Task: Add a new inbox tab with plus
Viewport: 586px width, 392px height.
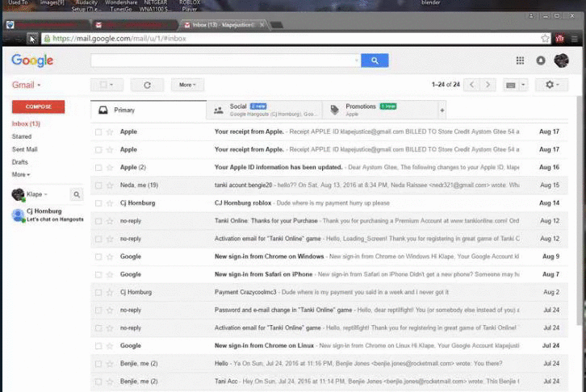Action: (x=442, y=111)
